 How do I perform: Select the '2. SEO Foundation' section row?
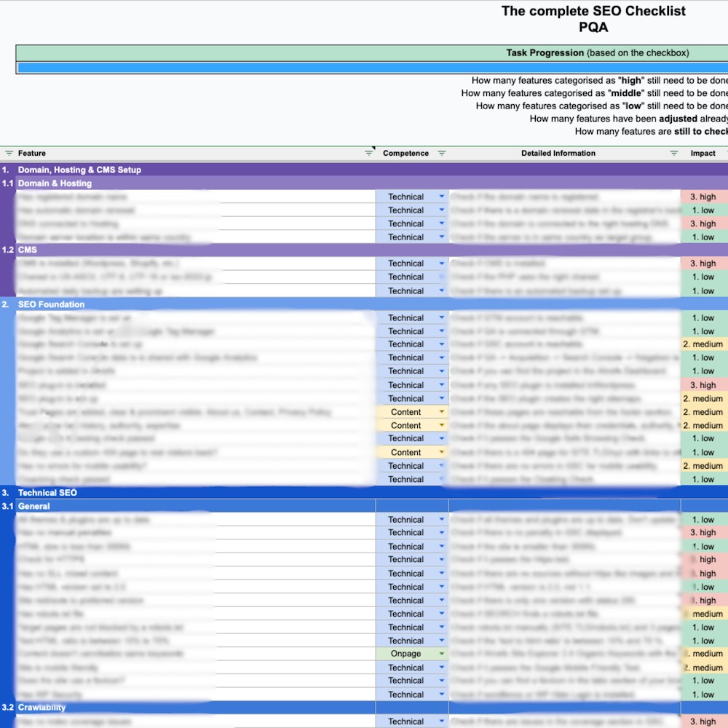click(364, 304)
